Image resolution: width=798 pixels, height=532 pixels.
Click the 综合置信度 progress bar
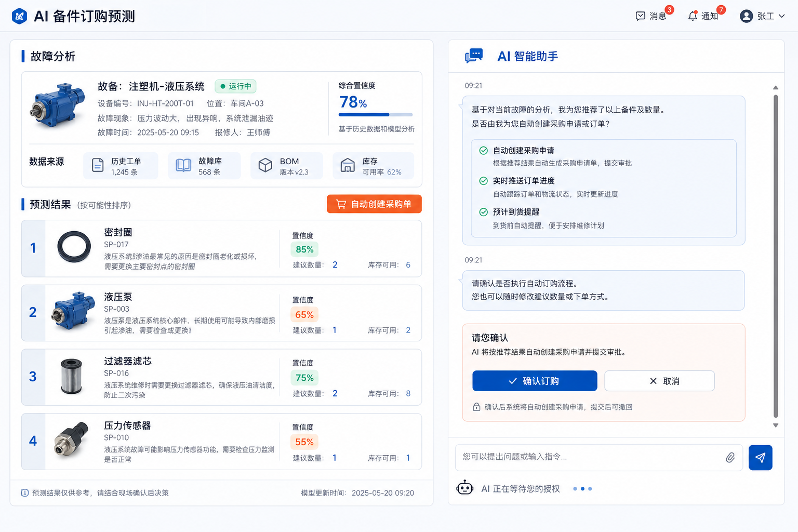click(376, 114)
